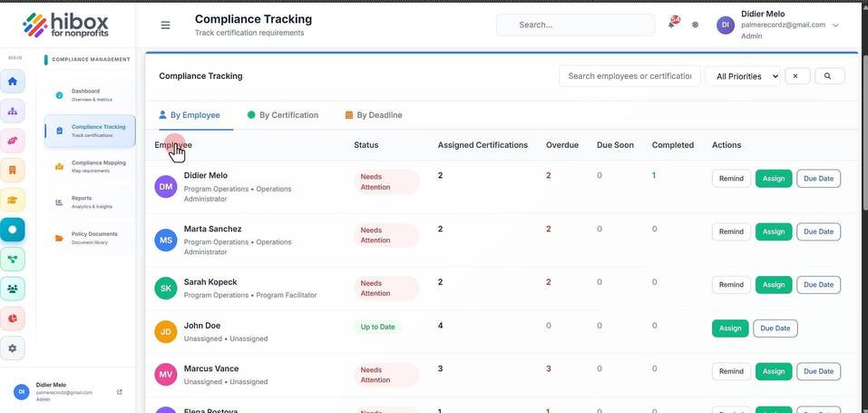Open the orange building sidebar icon
Image resolution: width=868 pixels, height=413 pixels.
12,170
